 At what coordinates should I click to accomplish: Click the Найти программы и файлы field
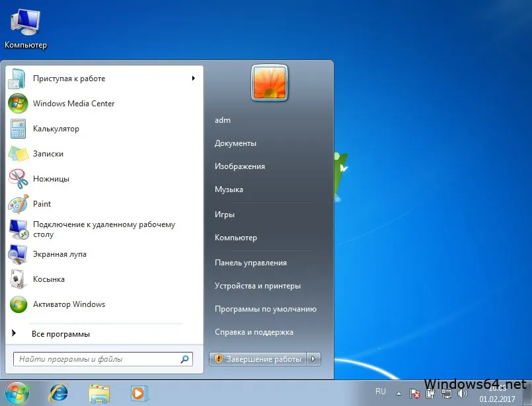pos(103,359)
